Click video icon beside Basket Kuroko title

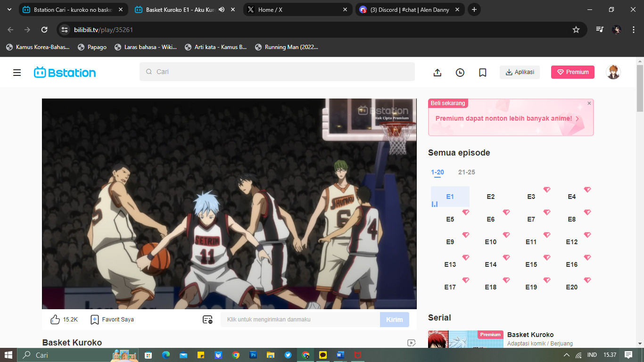point(411,343)
